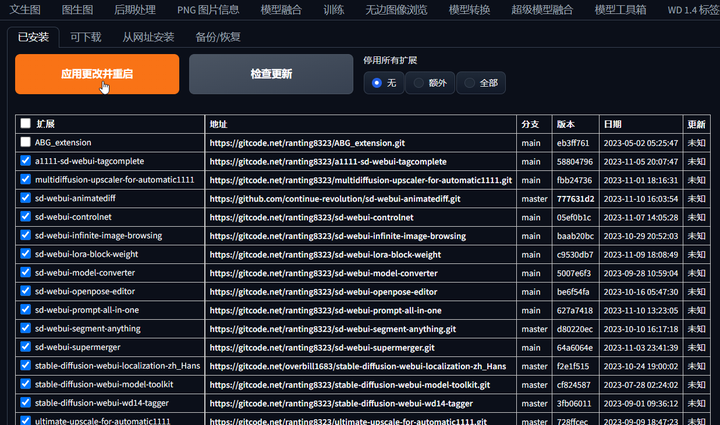Click master branch cell for sd-webui-animatediff
720x425 pixels.
534,199
